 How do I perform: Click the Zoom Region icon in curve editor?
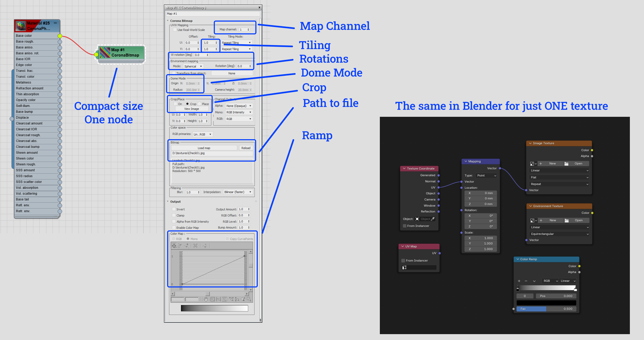click(x=249, y=299)
